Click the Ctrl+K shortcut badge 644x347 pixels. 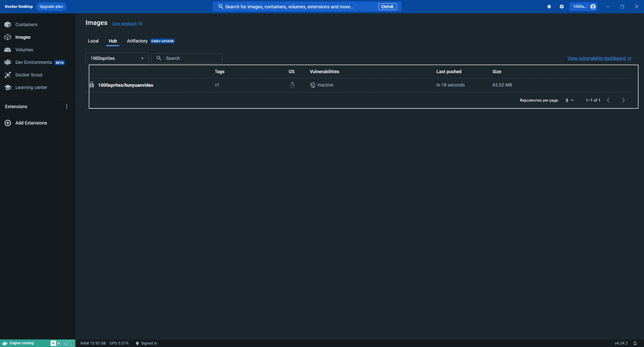point(387,7)
